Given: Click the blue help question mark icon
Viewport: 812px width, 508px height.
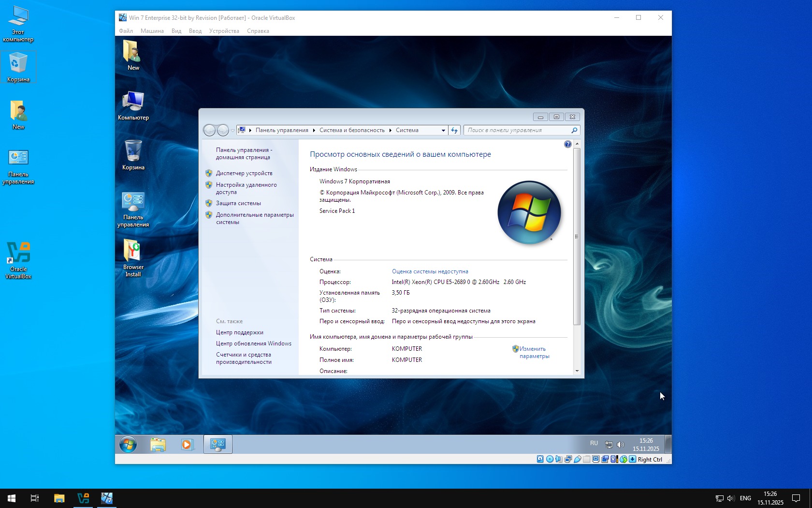Looking at the screenshot, I should [x=567, y=144].
